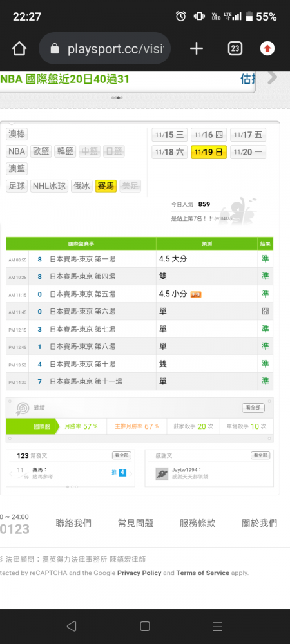Screen dimensions: 290x644
Task: Go to previous post with left chevron
Action: pos(11,473)
